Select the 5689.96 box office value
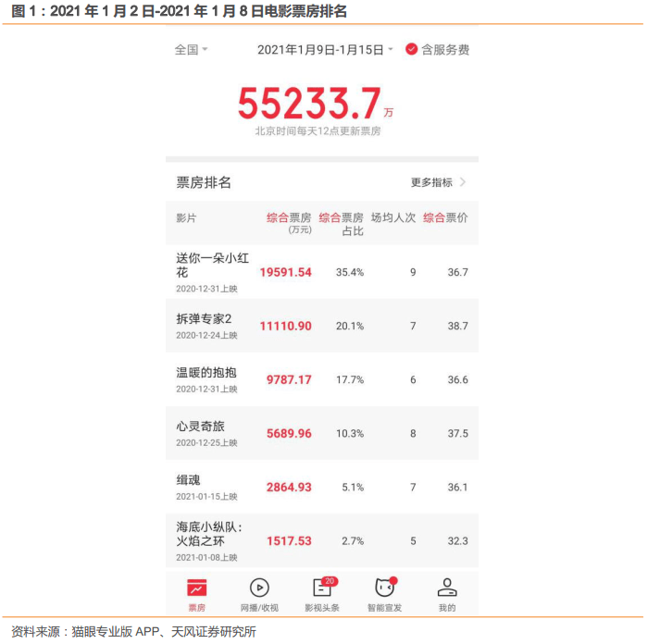This screenshot has height=644, width=648. click(289, 433)
